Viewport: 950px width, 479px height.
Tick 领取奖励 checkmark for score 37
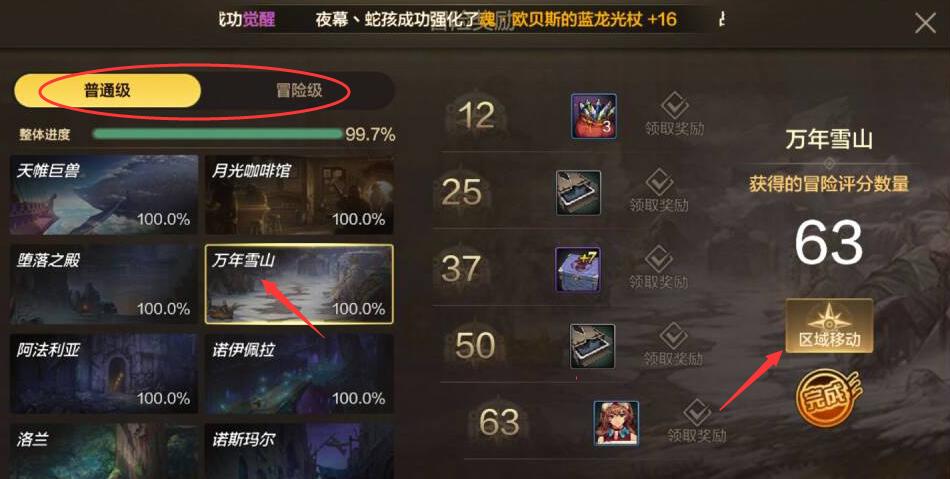[x=659, y=259]
